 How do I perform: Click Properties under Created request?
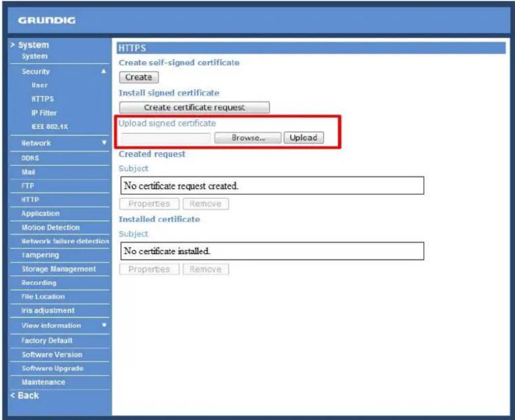click(x=149, y=204)
